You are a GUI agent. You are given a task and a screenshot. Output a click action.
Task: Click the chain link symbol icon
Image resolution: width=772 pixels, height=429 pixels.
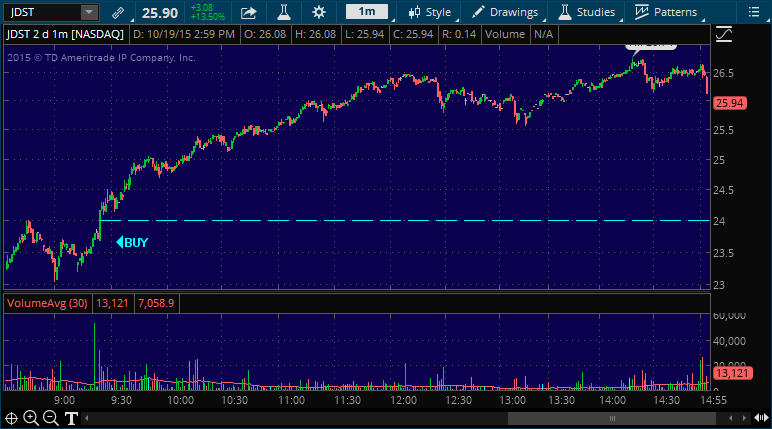click(118, 12)
